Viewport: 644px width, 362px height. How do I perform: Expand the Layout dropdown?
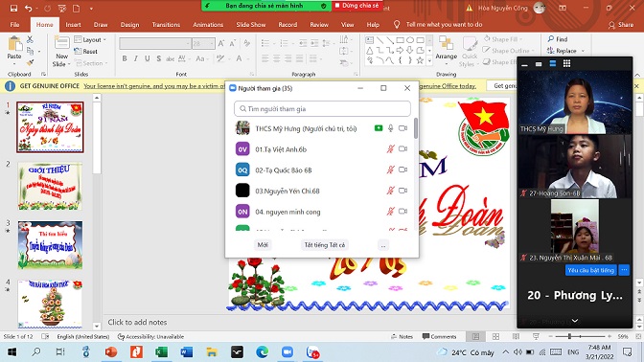click(x=90, y=40)
